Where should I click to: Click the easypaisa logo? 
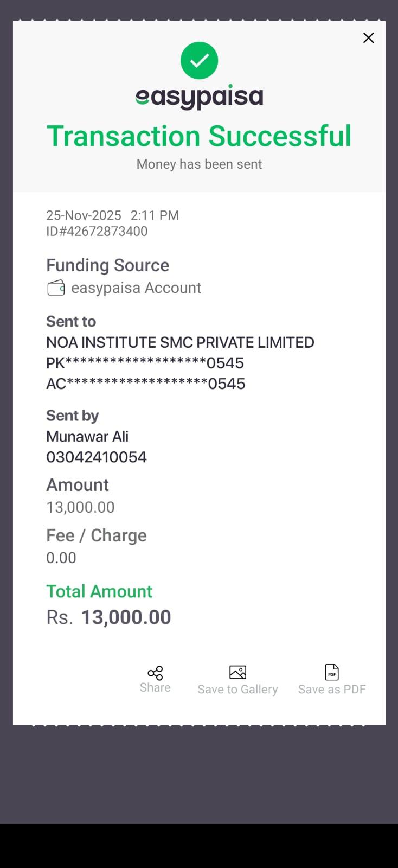pos(199,97)
